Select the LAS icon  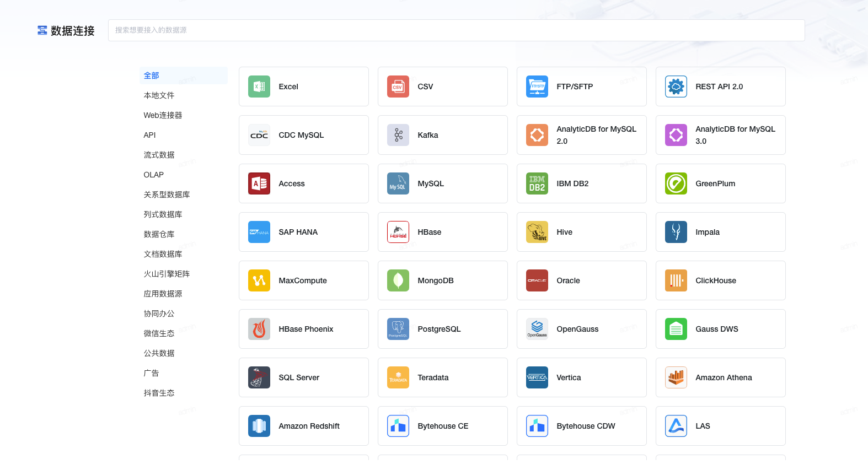[676, 426]
